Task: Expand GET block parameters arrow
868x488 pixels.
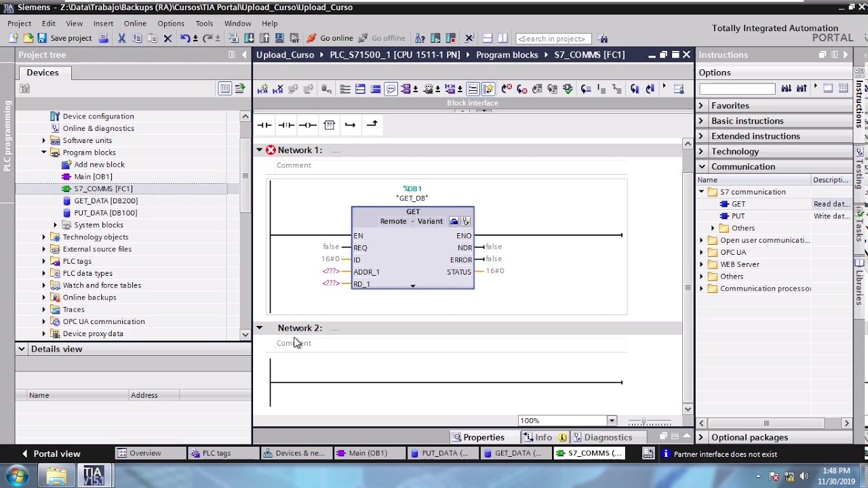Action: point(412,286)
